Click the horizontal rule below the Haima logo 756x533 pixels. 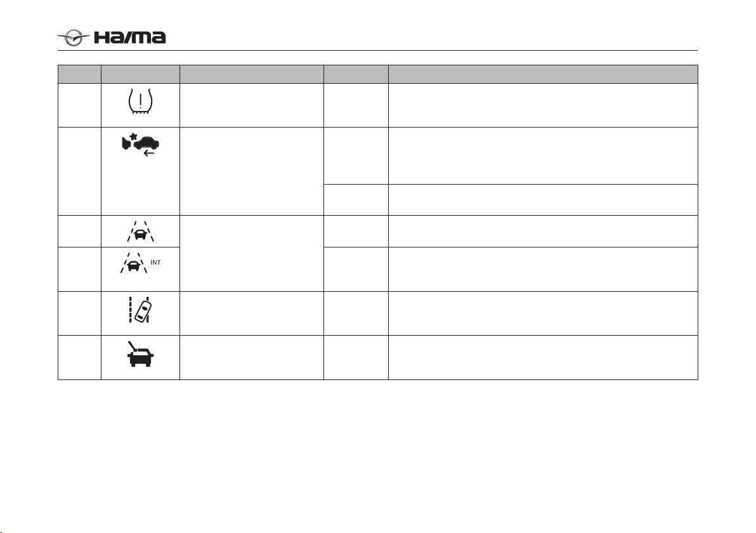pos(377,50)
